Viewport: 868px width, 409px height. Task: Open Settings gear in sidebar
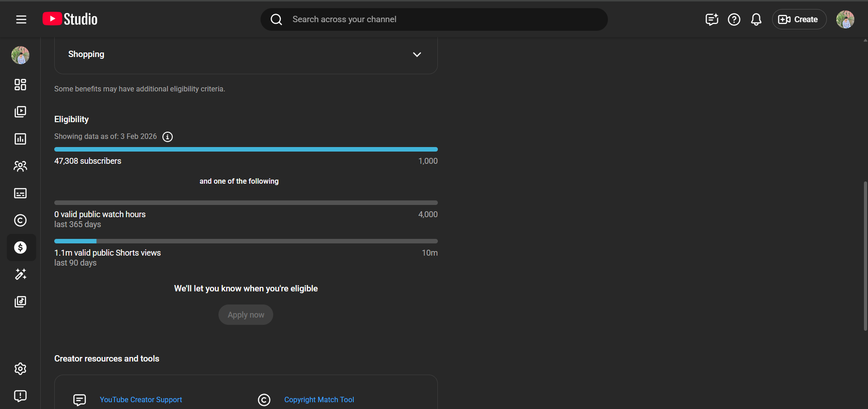[20, 369]
